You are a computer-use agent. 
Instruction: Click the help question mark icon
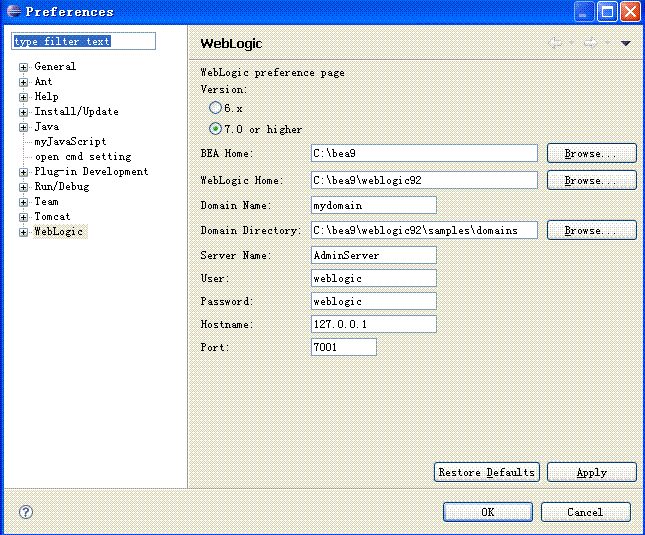pyautogui.click(x=26, y=512)
